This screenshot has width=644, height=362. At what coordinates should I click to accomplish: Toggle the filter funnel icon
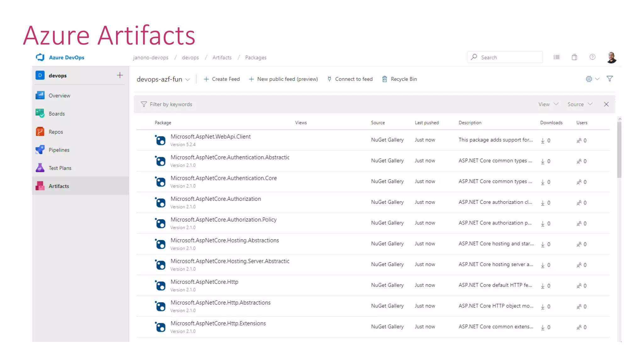coord(609,79)
